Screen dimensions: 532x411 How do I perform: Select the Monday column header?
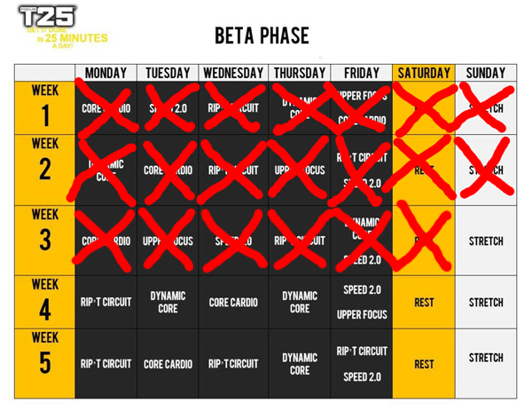coord(106,73)
